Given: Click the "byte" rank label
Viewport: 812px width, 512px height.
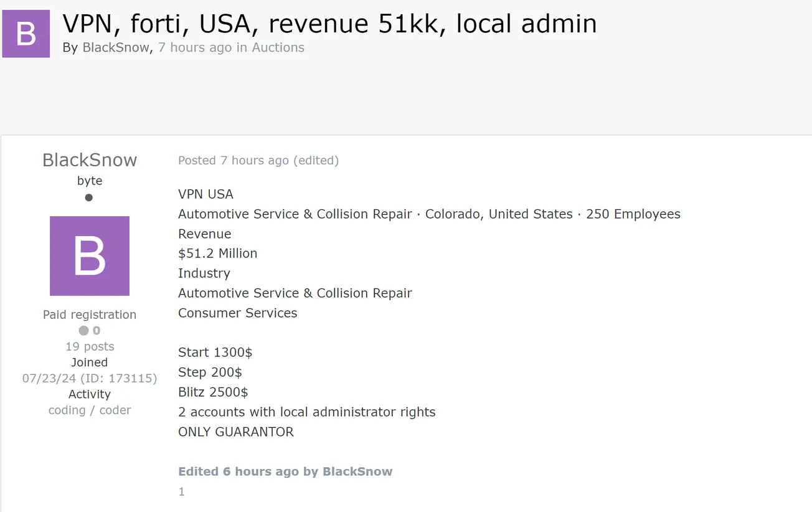Looking at the screenshot, I should tap(90, 181).
